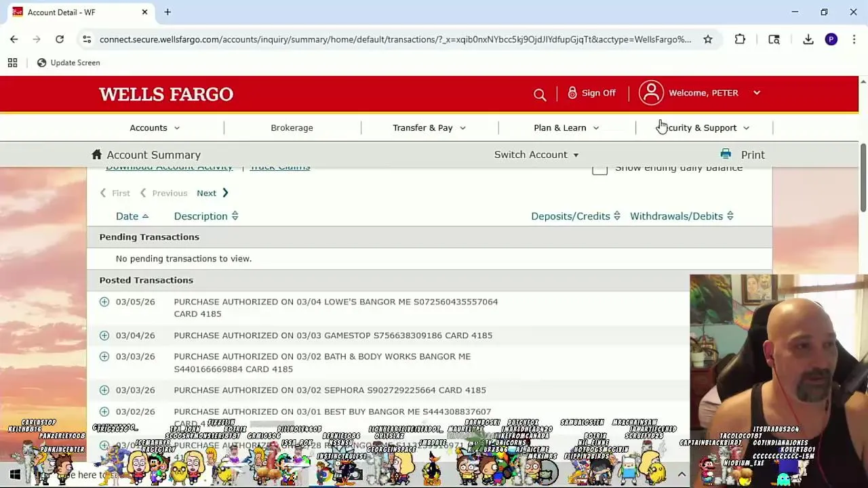Click the media control icon in browser toolbar
Image resolution: width=868 pixels, height=488 pixels.
point(774,39)
